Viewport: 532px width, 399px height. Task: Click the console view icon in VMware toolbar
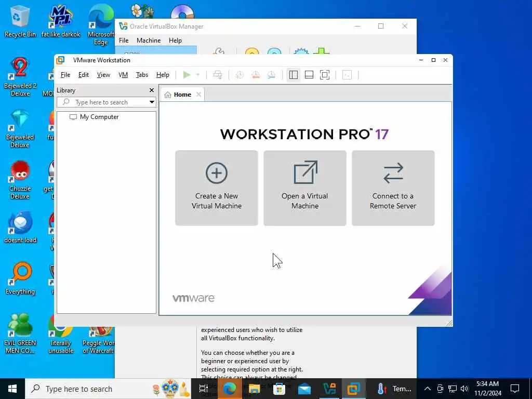point(347,75)
